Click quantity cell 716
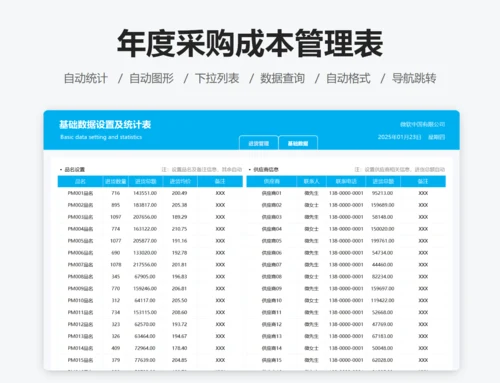 click(116, 193)
